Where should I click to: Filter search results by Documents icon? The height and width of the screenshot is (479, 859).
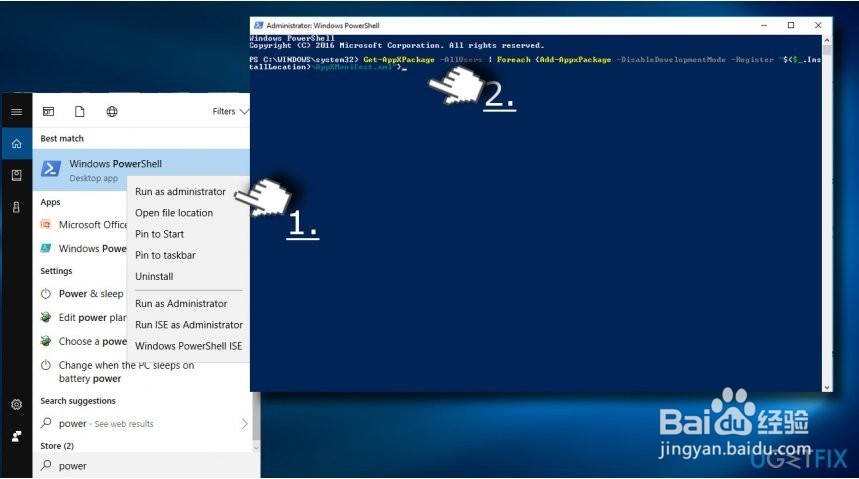(79, 111)
